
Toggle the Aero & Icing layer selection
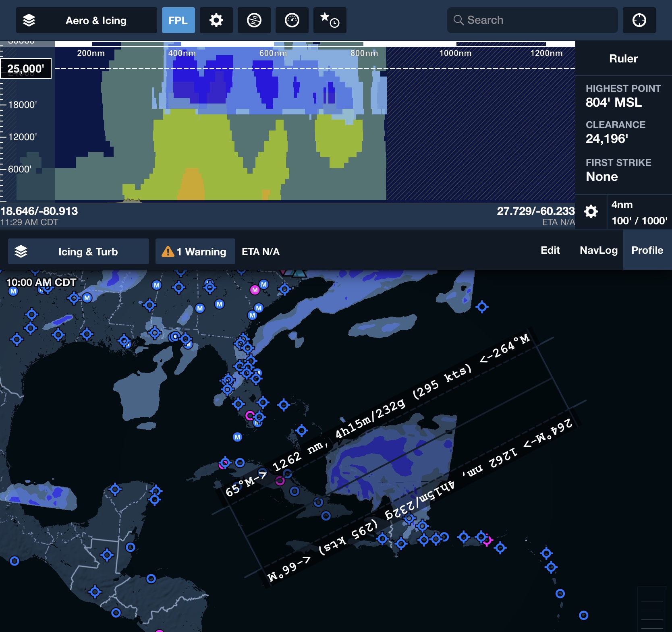click(95, 20)
